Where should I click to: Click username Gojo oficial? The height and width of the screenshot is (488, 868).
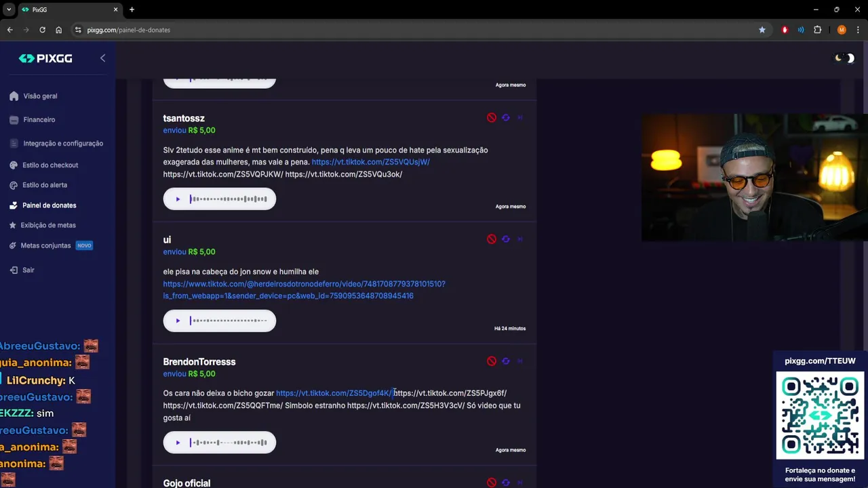coord(186,483)
